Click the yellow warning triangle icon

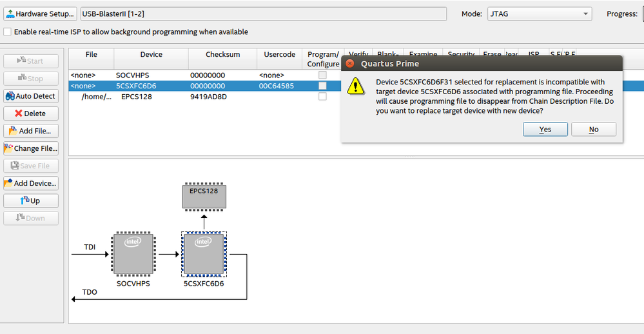point(356,86)
